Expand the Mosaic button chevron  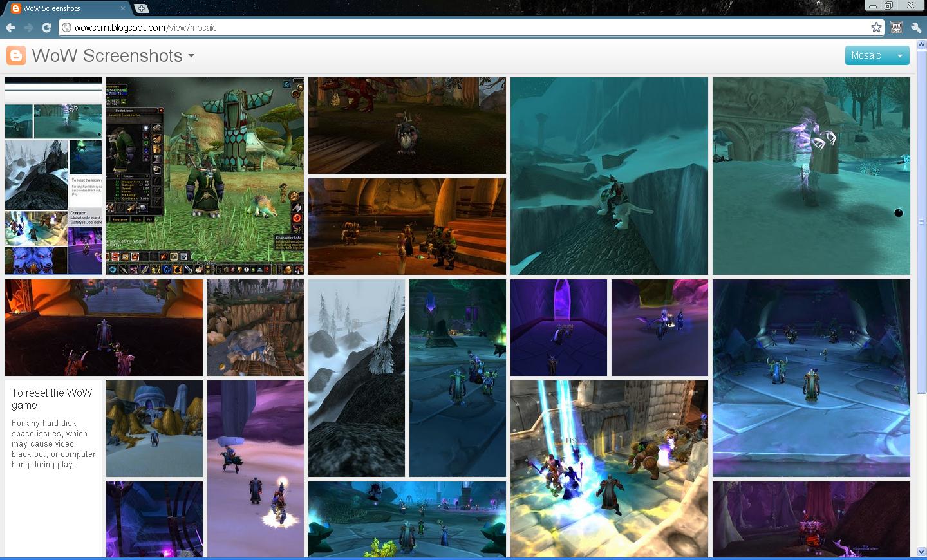tap(901, 55)
